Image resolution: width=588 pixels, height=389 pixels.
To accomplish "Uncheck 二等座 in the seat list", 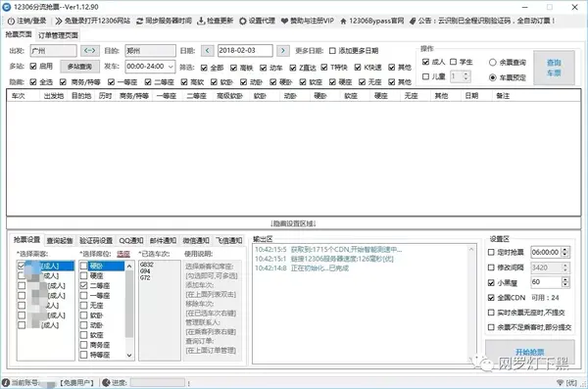I will 84,285.
